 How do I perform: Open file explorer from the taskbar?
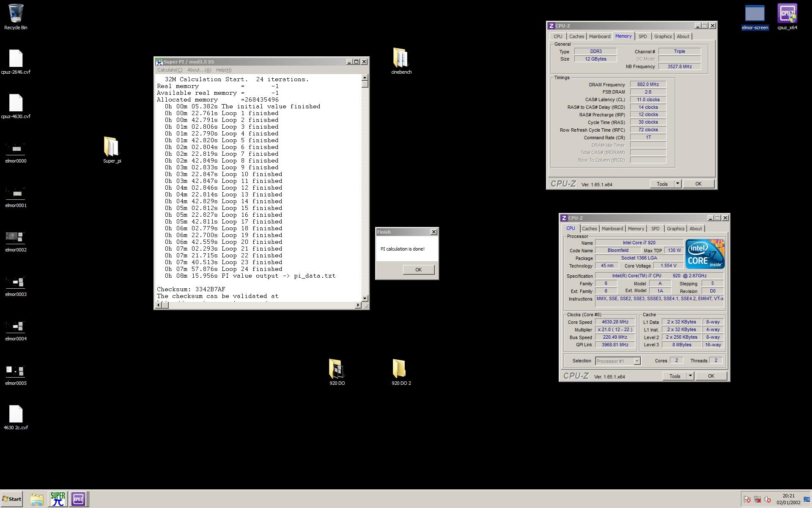(37, 499)
